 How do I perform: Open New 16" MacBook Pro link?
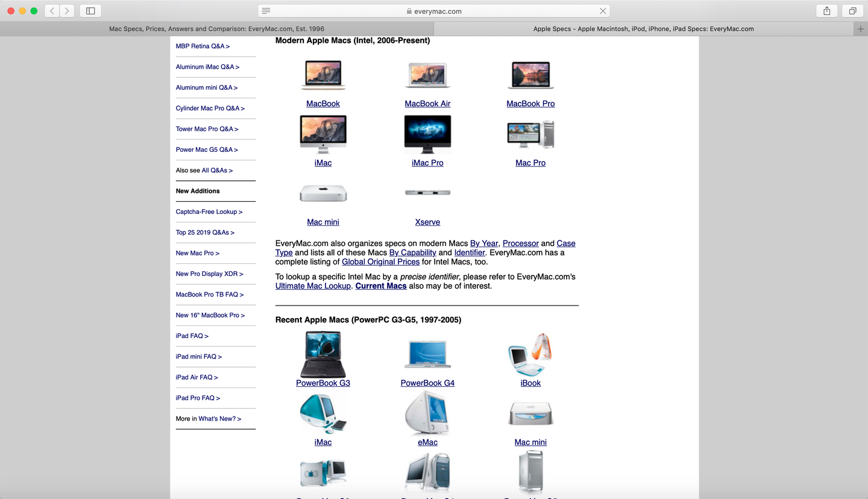click(210, 315)
